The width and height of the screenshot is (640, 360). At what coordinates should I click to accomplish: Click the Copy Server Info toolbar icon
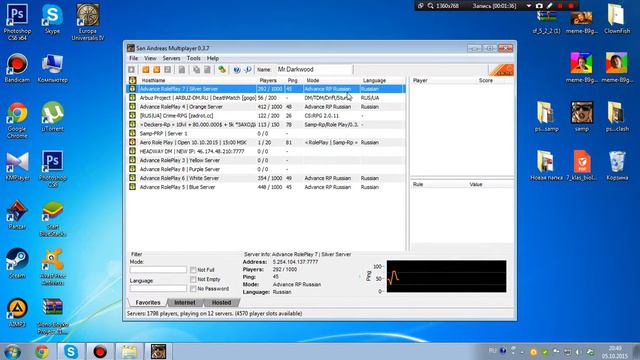coord(196,70)
